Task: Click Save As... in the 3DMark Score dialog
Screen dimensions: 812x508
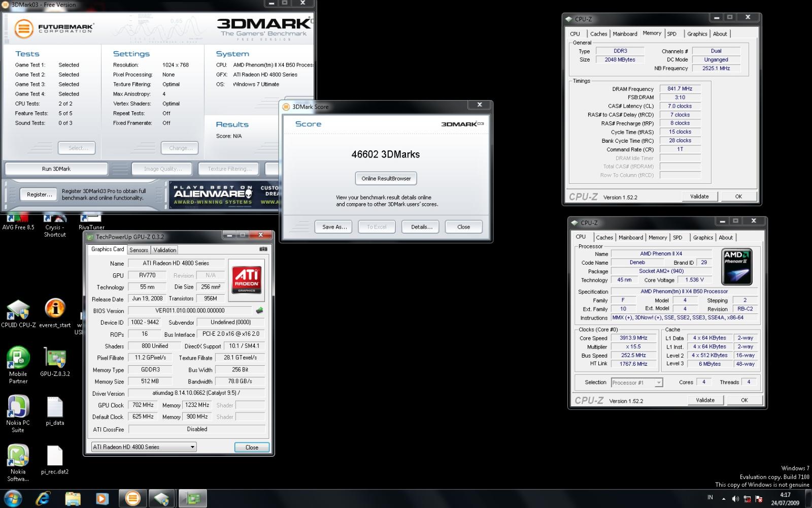Action: click(334, 227)
